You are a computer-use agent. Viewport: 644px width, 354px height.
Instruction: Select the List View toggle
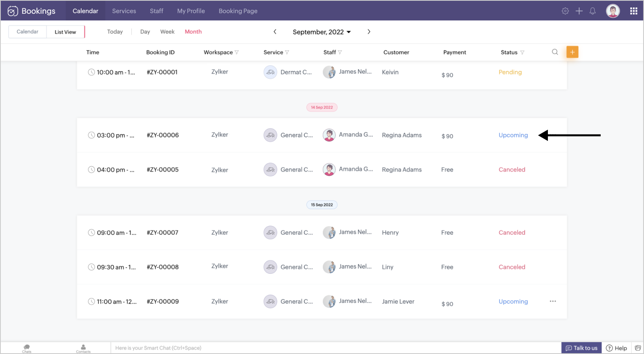click(65, 32)
